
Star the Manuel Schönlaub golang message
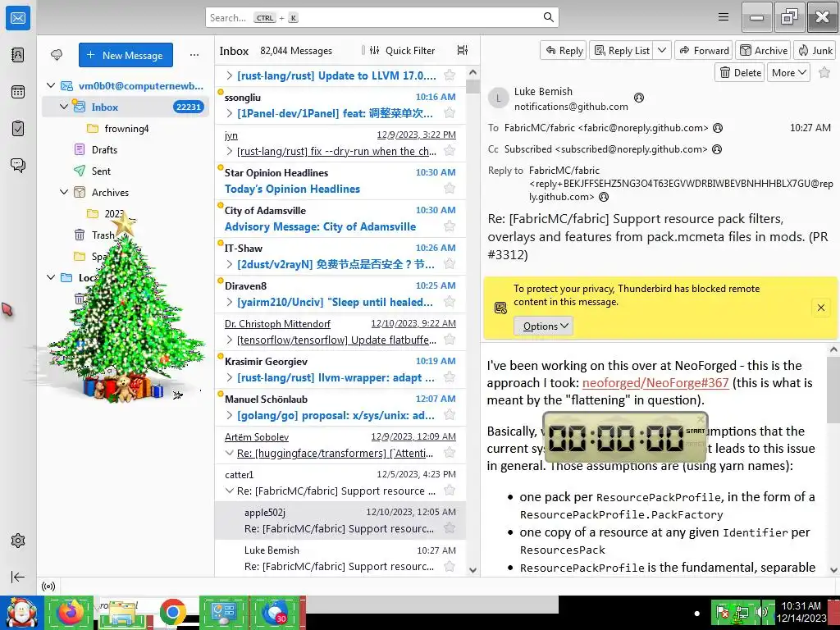point(450,414)
